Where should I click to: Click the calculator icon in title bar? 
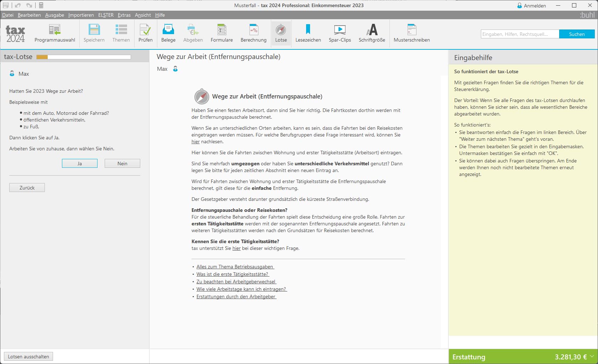[x=41, y=5]
